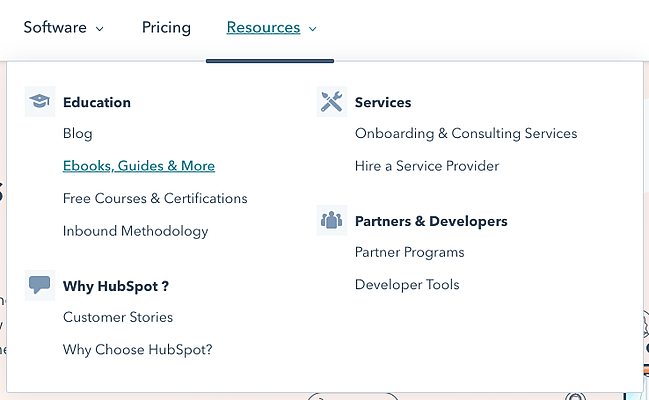Go to Free Courses & Certifications
The height and width of the screenshot is (400, 649).
coord(155,198)
